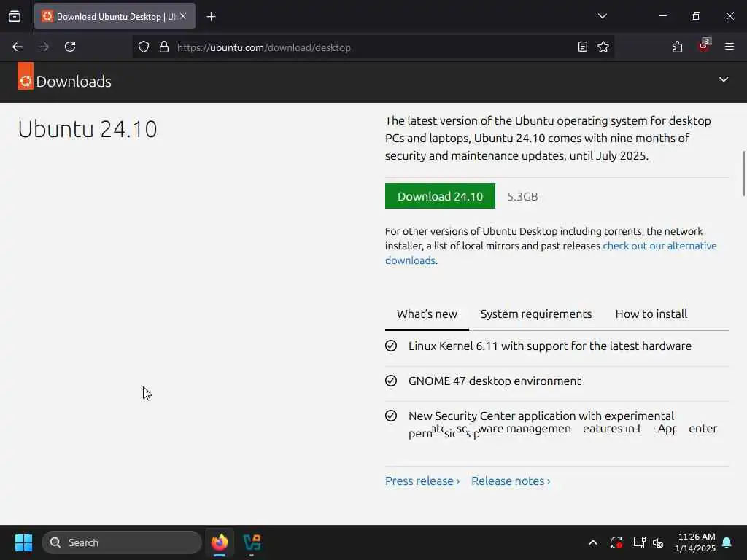Click the Download 24.10 button
Image resolution: width=747 pixels, height=560 pixels.
(x=440, y=196)
